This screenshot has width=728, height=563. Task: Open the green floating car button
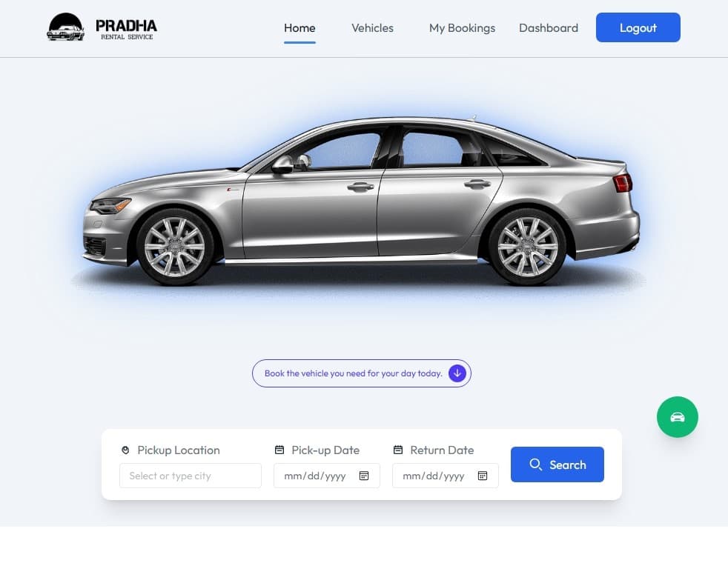click(x=677, y=417)
